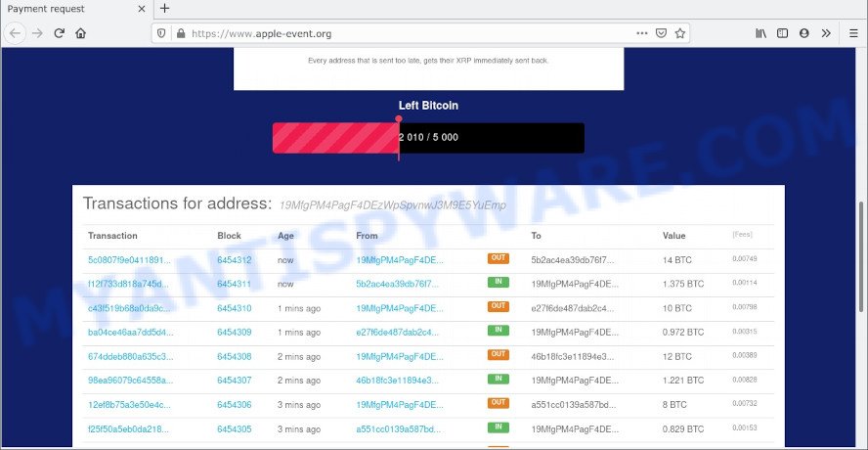Open transaction 5c0807f9e0411891...

(129, 260)
